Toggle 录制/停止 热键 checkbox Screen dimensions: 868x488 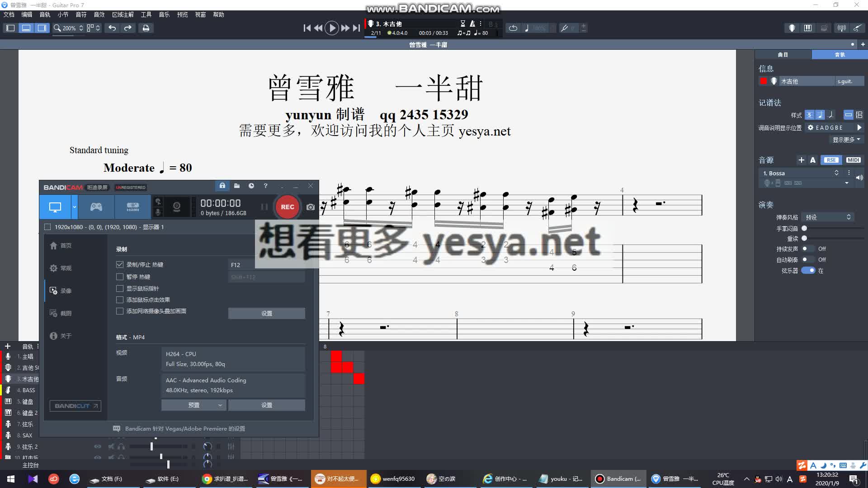point(120,265)
